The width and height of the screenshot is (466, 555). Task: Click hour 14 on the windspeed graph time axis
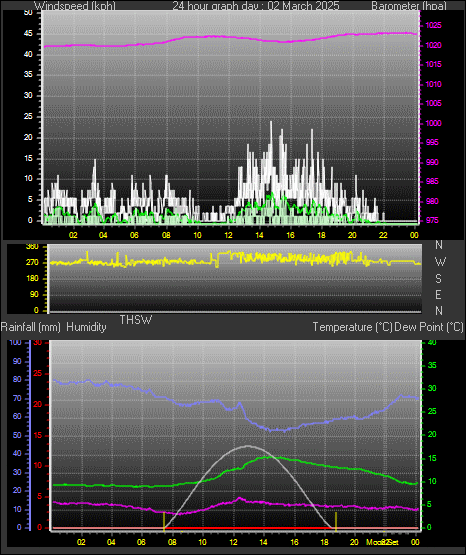pyautogui.click(x=259, y=235)
